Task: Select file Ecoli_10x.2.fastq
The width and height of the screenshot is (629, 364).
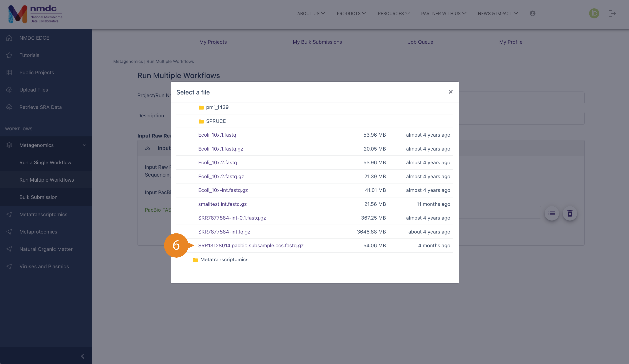Action: click(217, 163)
